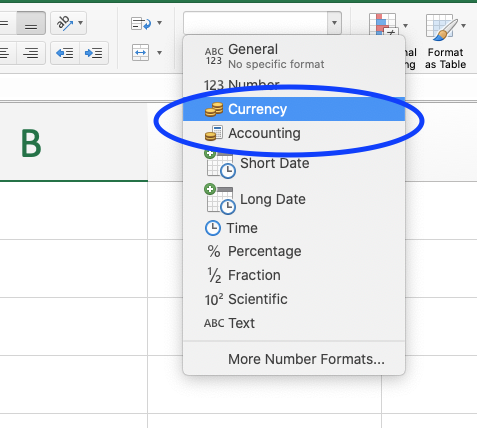
Task: Choose the Long Date format
Action: pyautogui.click(x=294, y=199)
